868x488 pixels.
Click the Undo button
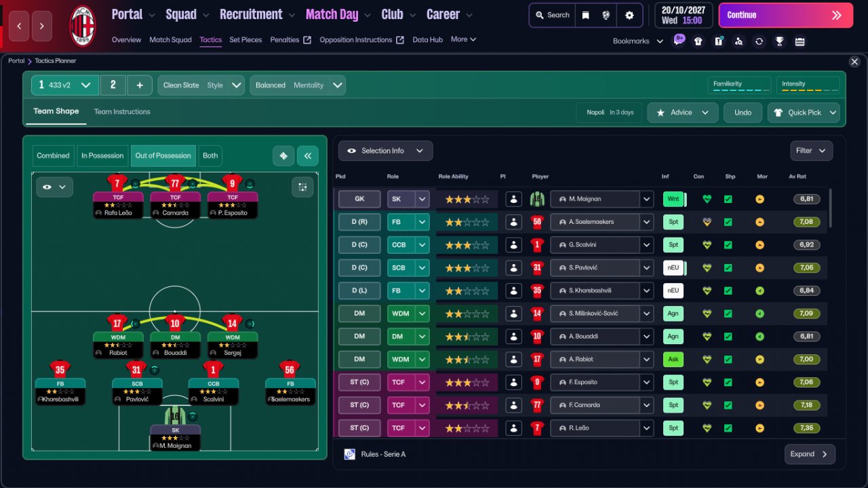pyautogui.click(x=743, y=113)
